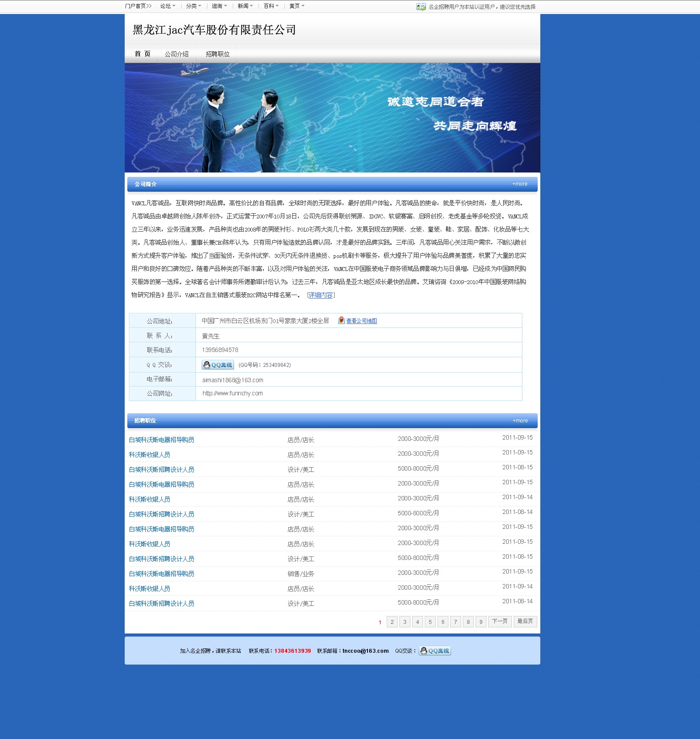The image size is (700, 739).
Task: Expand the 分类 dropdown menu
Action: (x=193, y=6)
